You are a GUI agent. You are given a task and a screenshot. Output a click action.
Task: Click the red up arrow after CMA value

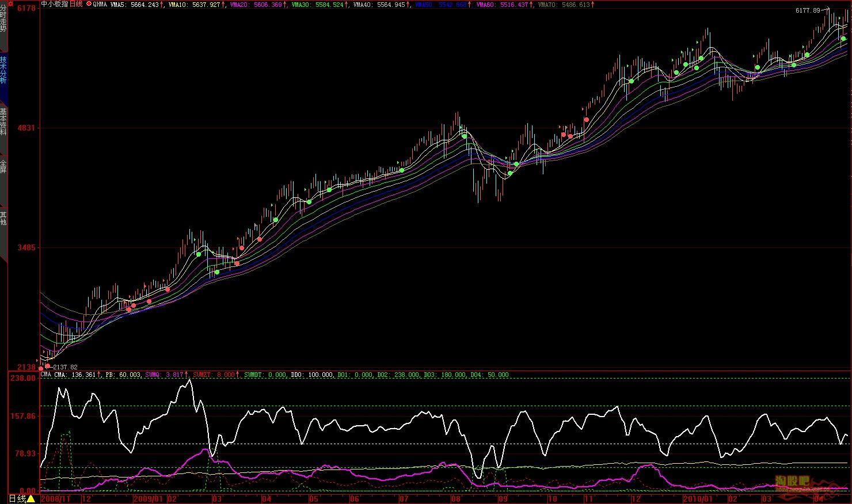pos(99,375)
